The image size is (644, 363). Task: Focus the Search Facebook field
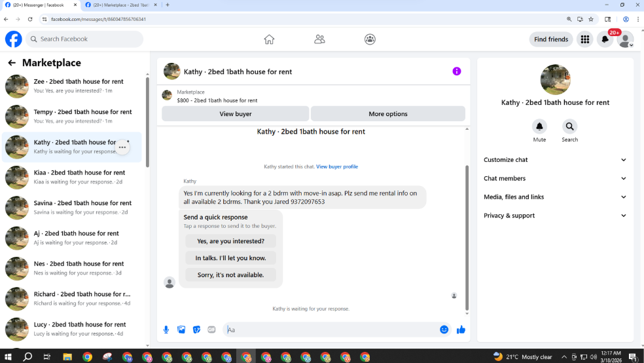click(x=84, y=39)
